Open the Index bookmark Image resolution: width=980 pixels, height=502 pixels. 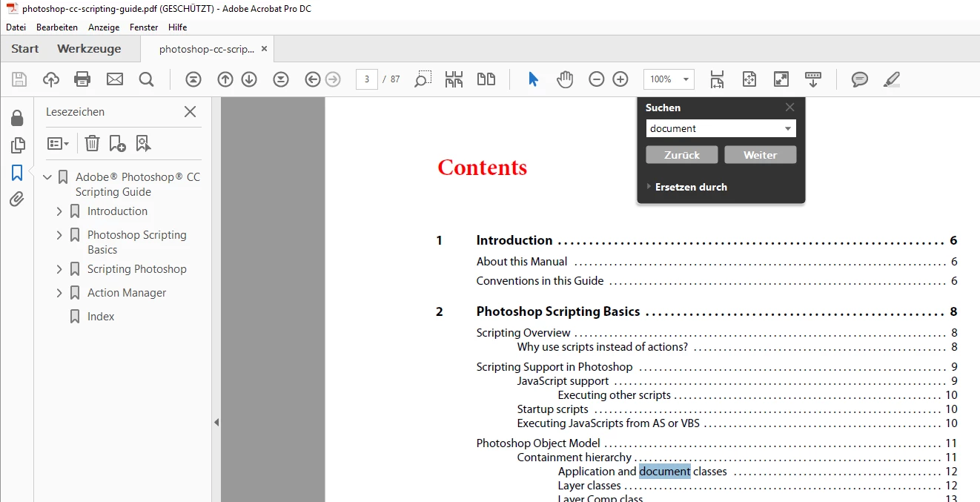[101, 317]
